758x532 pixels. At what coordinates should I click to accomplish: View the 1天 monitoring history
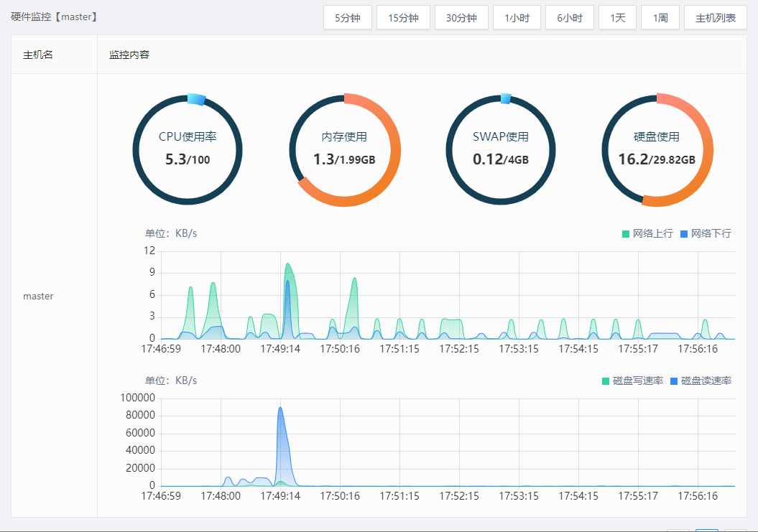[x=618, y=18]
